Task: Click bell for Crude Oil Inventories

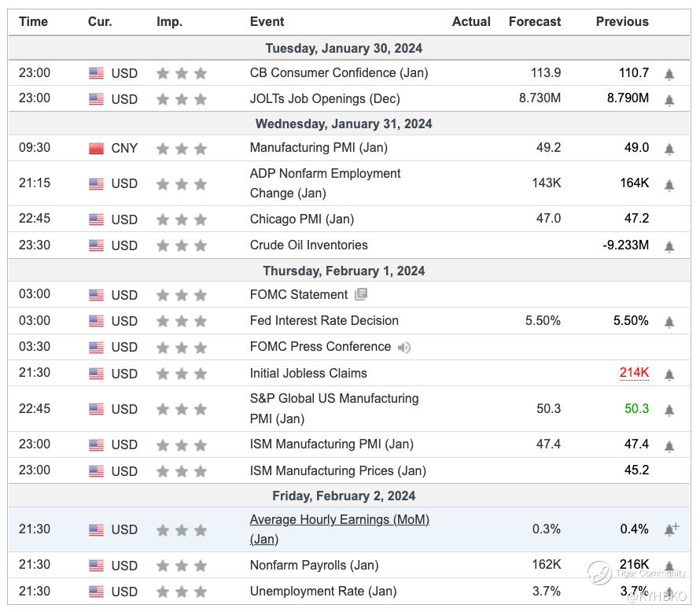Action: tap(669, 246)
